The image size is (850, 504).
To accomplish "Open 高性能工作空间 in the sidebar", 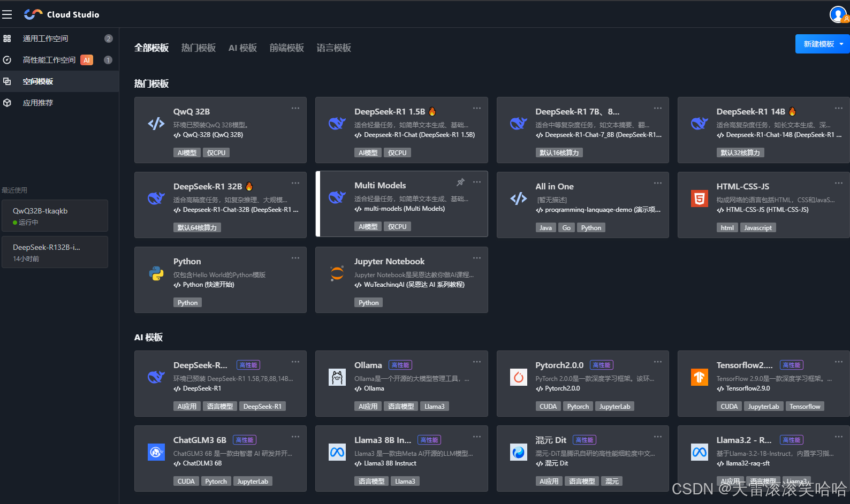I will point(59,60).
